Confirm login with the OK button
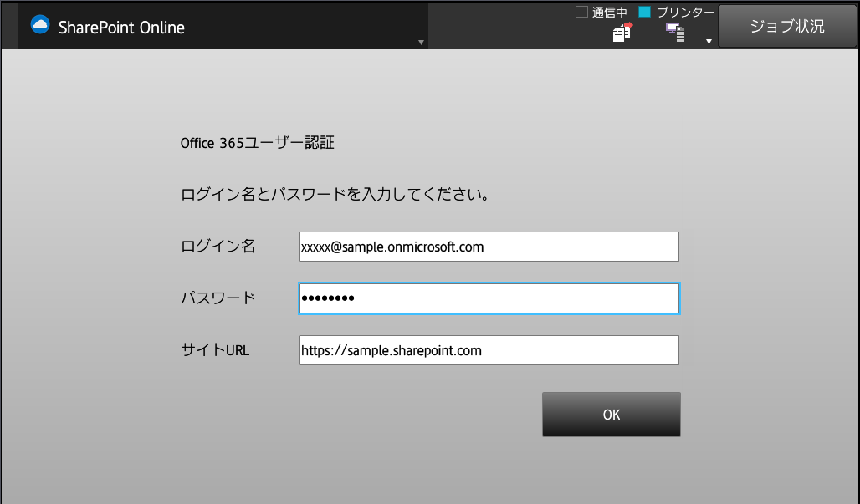Viewport: 860px width, 504px height. click(x=611, y=415)
